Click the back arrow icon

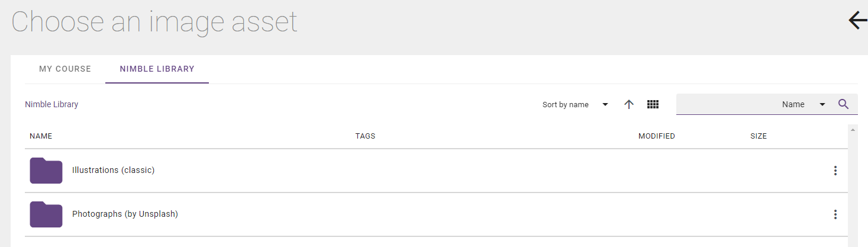858,21
